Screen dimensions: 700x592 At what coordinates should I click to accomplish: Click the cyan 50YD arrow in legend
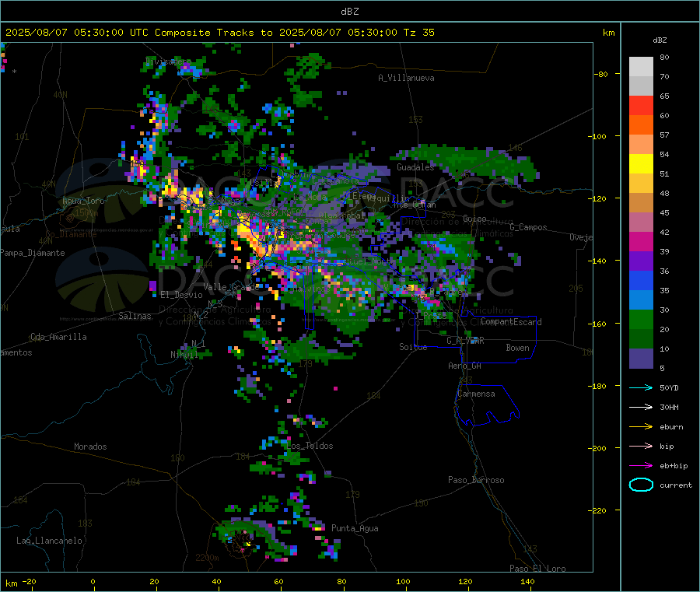tap(641, 387)
